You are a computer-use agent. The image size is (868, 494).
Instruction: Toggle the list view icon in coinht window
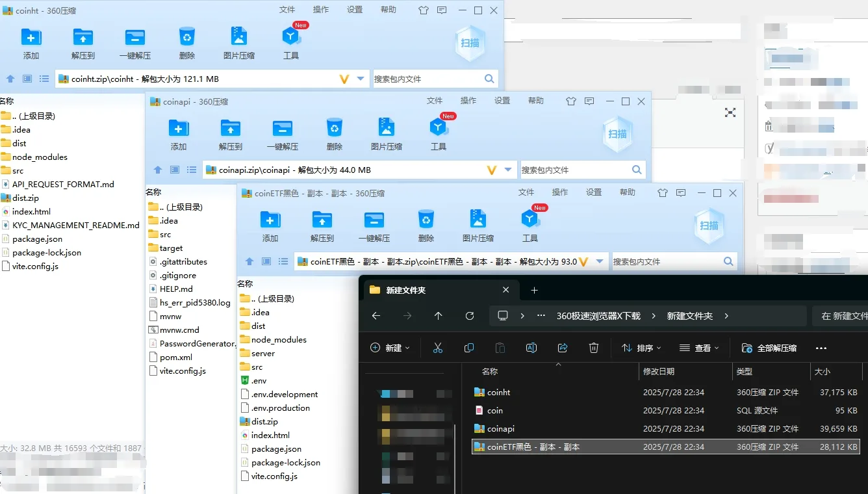click(x=43, y=78)
